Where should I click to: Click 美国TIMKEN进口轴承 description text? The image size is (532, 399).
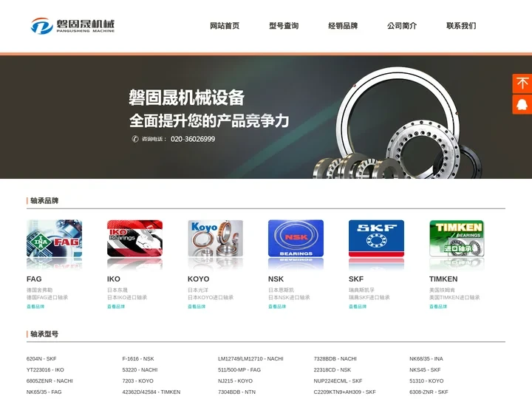point(454,297)
